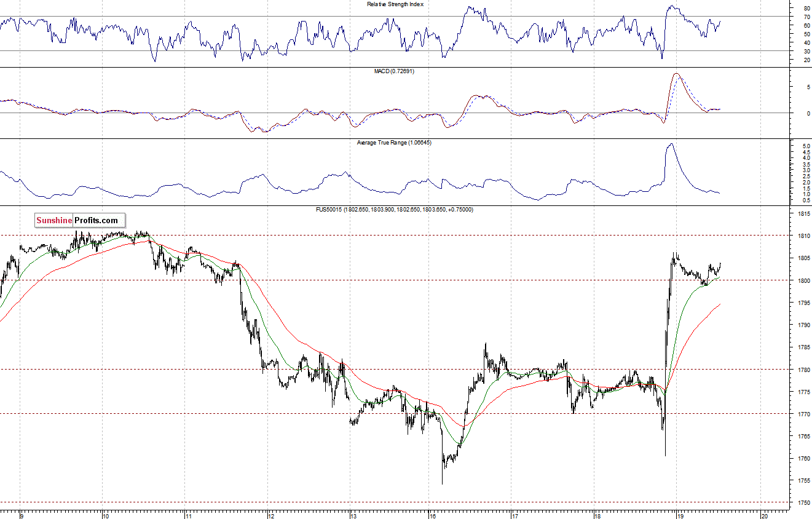Click date label 13 on time axis
The image size is (812, 519).
353,515
